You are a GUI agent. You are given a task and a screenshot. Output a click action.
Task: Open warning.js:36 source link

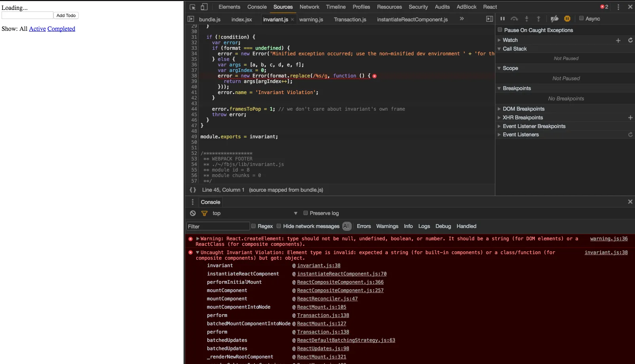click(608, 239)
